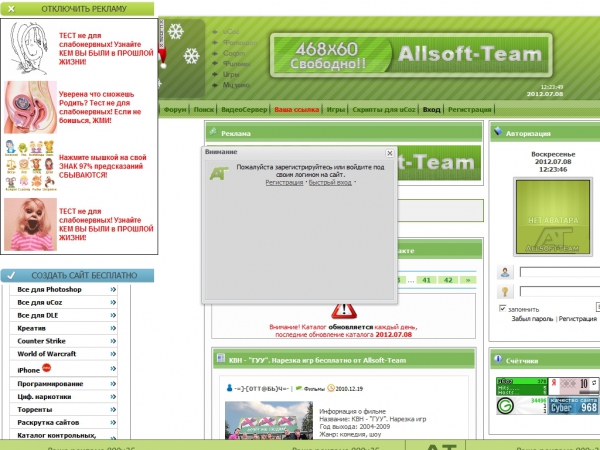The width and height of the screenshot is (600, 450).
Task: Click the clock icon next to 2010.12.19
Action: [x=331, y=388]
